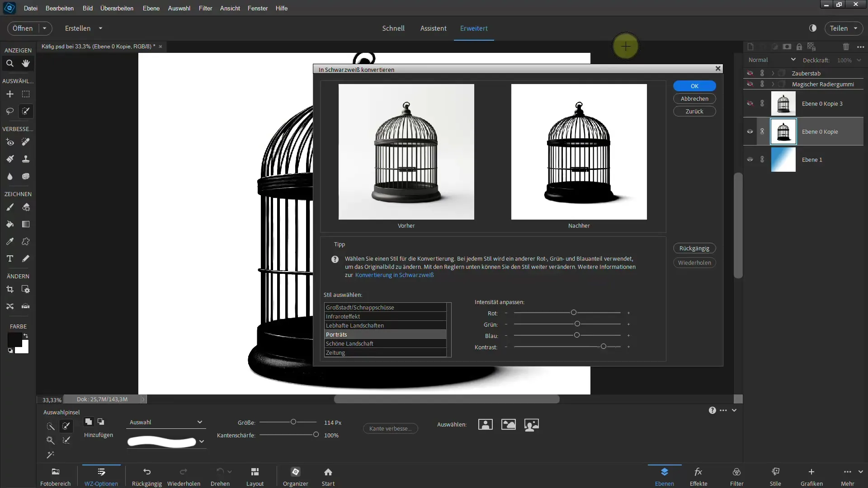Click the Text tool icon
The width and height of the screenshot is (868, 488).
9,258
